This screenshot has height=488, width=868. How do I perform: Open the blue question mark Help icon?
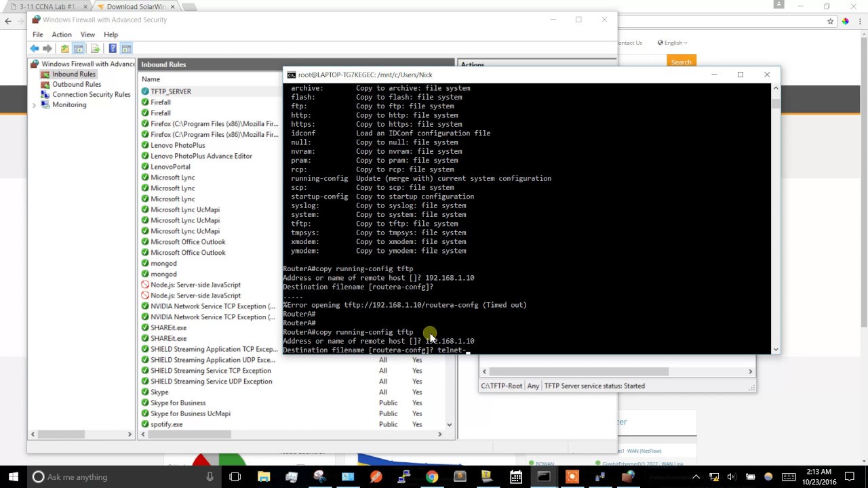(113, 49)
